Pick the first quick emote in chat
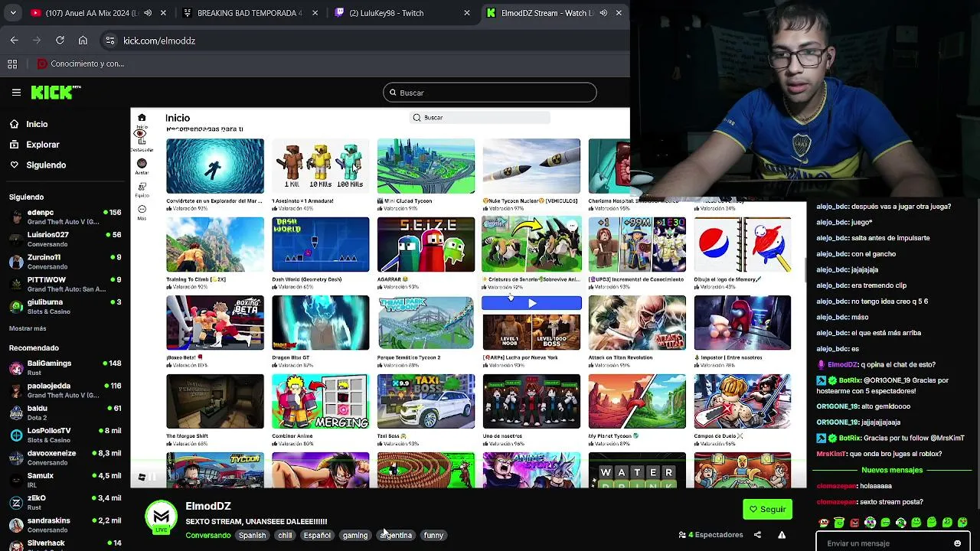The width and height of the screenshot is (980, 551). [824, 523]
